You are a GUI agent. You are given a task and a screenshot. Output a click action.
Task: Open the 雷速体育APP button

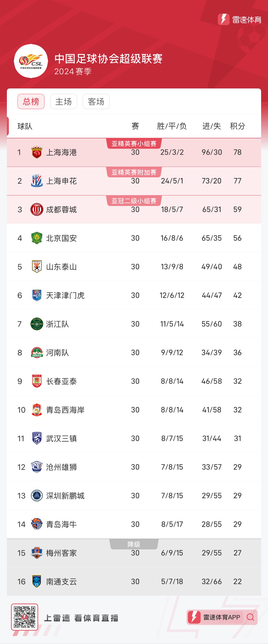point(222,617)
